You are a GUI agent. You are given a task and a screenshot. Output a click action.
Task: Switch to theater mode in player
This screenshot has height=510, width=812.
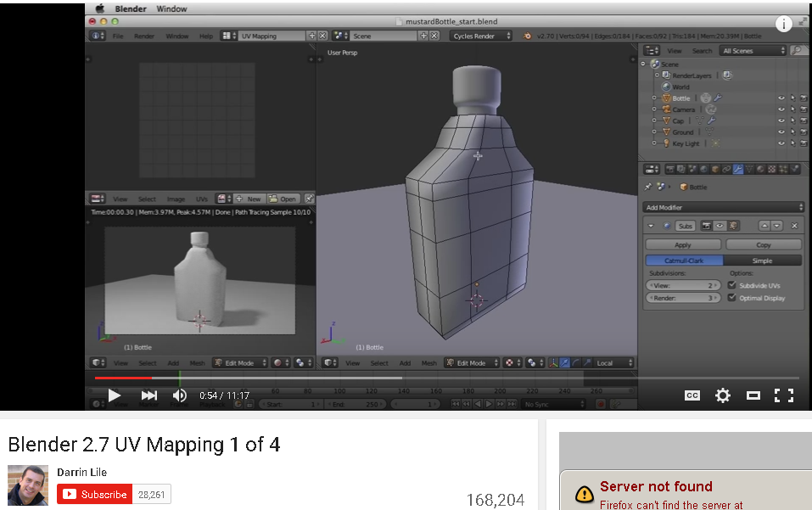[x=753, y=395]
